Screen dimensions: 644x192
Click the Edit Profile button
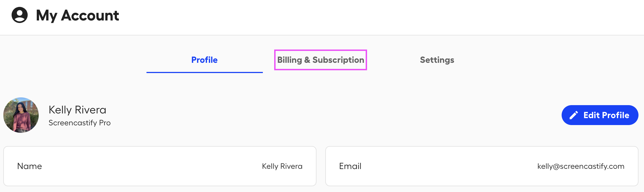(x=600, y=115)
